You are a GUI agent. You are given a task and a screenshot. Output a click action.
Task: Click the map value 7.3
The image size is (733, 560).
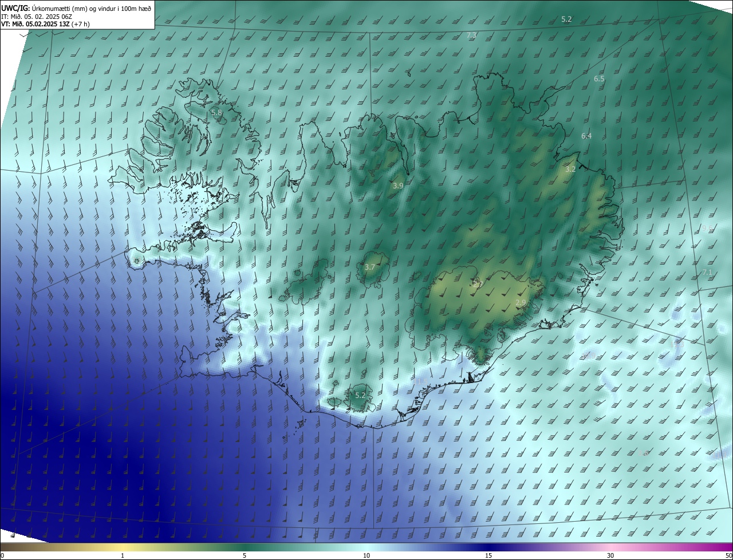pos(472,36)
